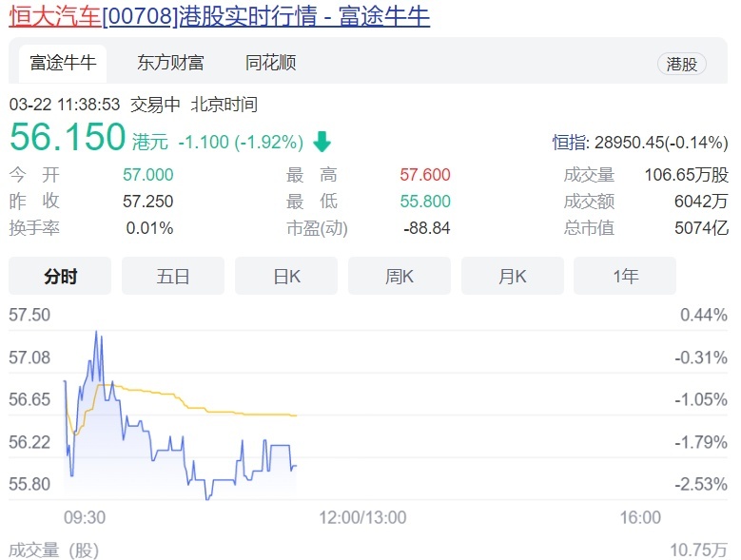Screen dimensions: 741x560
Task: Click the 10.75万 volume axis label
Action: (698, 550)
